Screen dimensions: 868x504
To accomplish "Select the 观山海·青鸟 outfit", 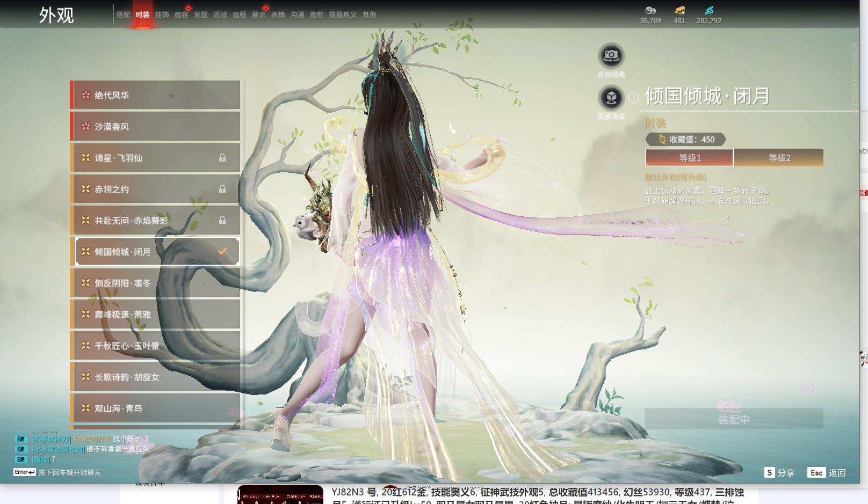I will coord(155,408).
